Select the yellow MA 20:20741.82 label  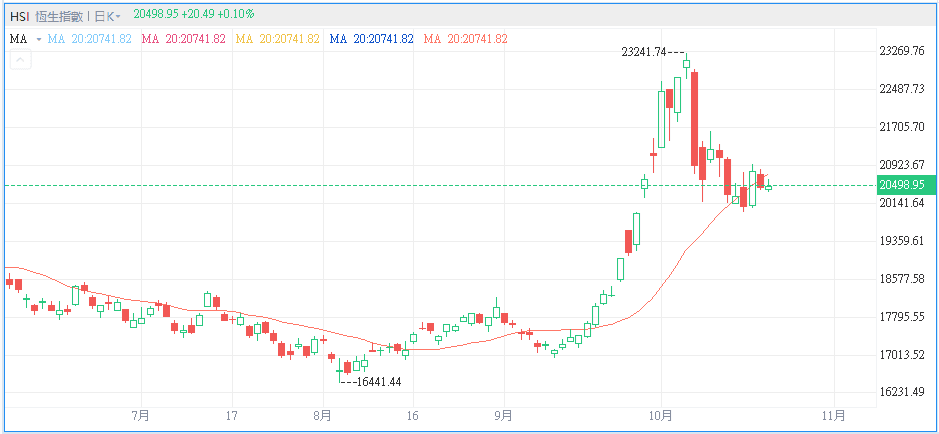[277, 39]
